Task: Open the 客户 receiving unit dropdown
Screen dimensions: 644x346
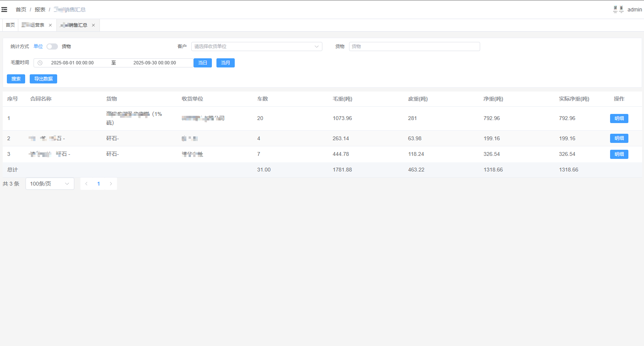Action: (256, 46)
